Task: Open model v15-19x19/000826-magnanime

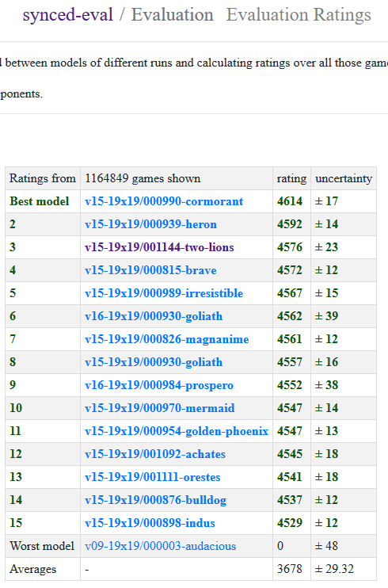Action: 167,339
